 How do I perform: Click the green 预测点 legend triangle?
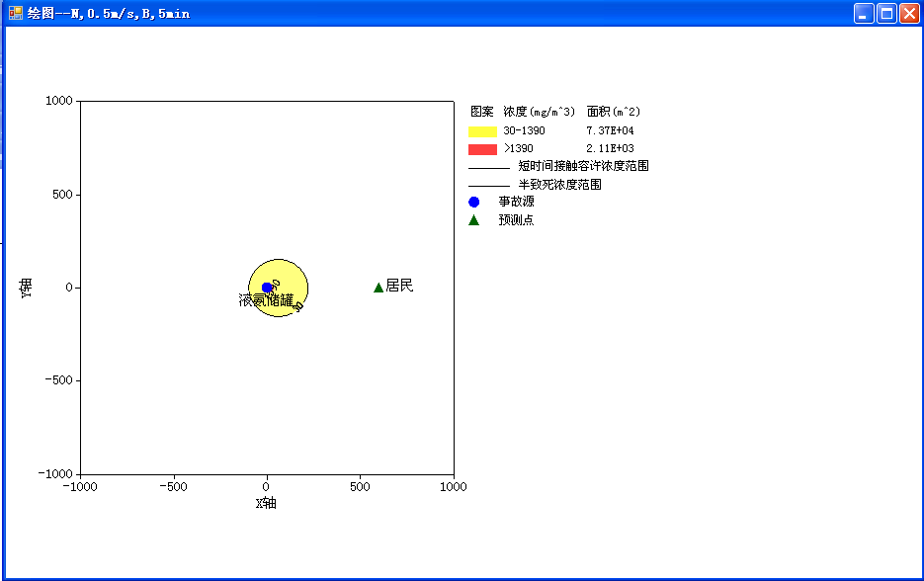pos(473,220)
